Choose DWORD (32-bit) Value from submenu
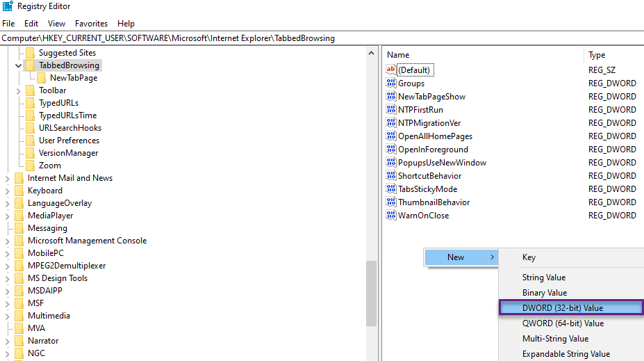Screen dimensions: 644x361 (563, 308)
